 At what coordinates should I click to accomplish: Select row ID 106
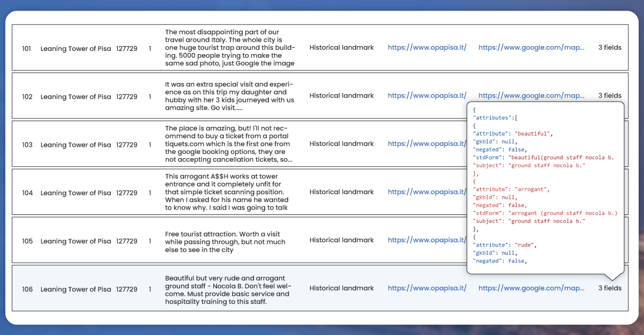(27, 289)
